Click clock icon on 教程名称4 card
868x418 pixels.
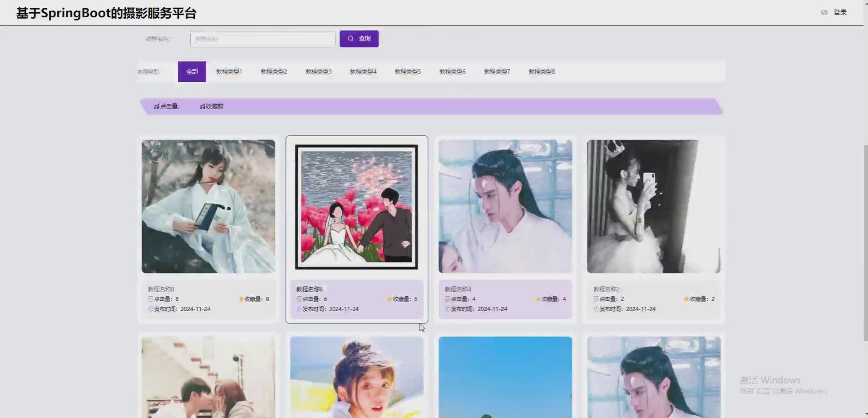448,309
